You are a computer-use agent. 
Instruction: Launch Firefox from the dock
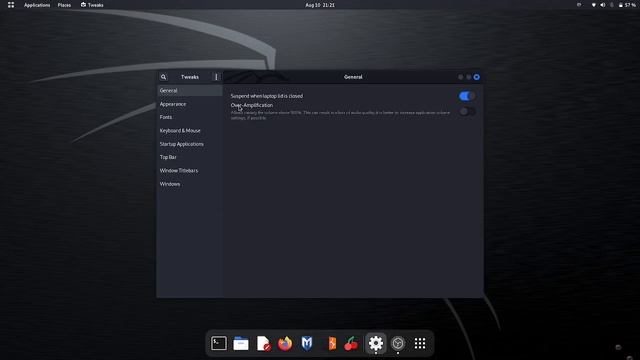pos(285,343)
